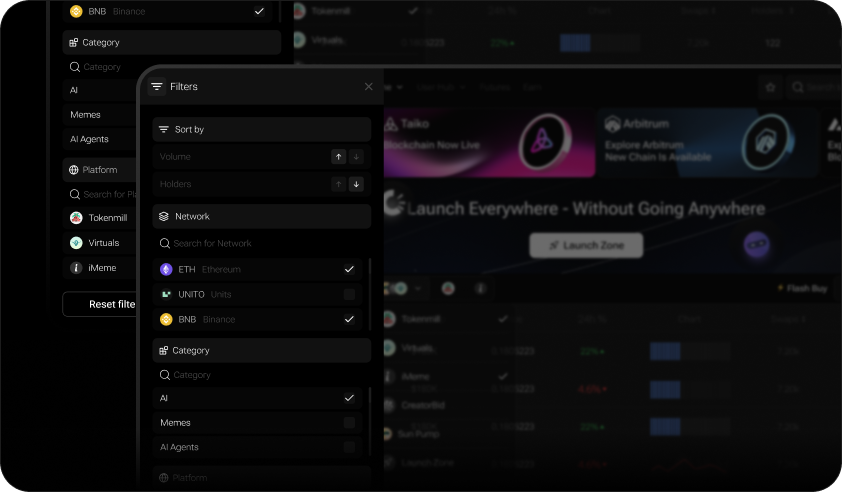Screen dimensions: 842x492
Task: Collapse the Sort by section
Action: [261, 130]
